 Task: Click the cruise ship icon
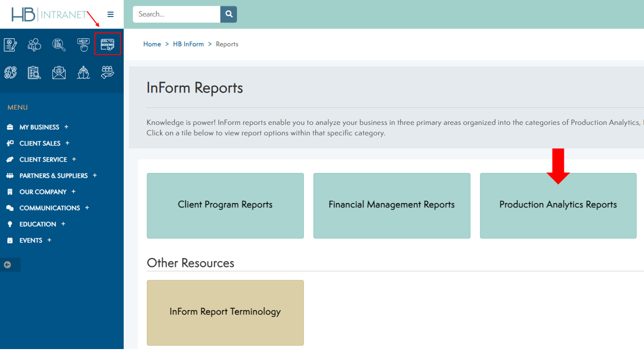[83, 73]
